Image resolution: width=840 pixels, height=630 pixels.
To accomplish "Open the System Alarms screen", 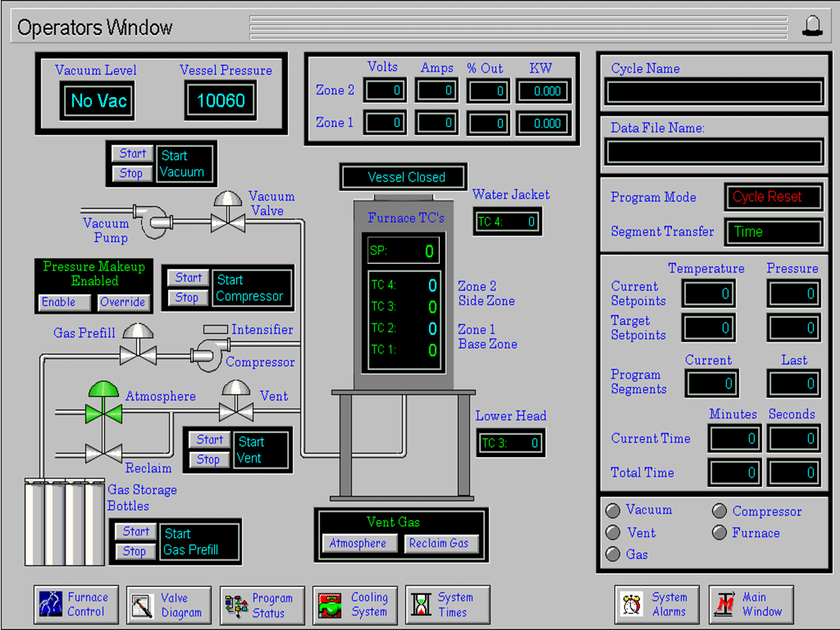I will click(x=657, y=605).
